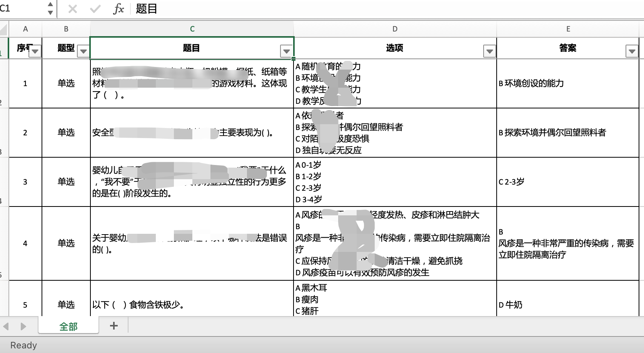Click the fx Insert Function icon
This screenshot has width=644, height=353.
[119, 8]
